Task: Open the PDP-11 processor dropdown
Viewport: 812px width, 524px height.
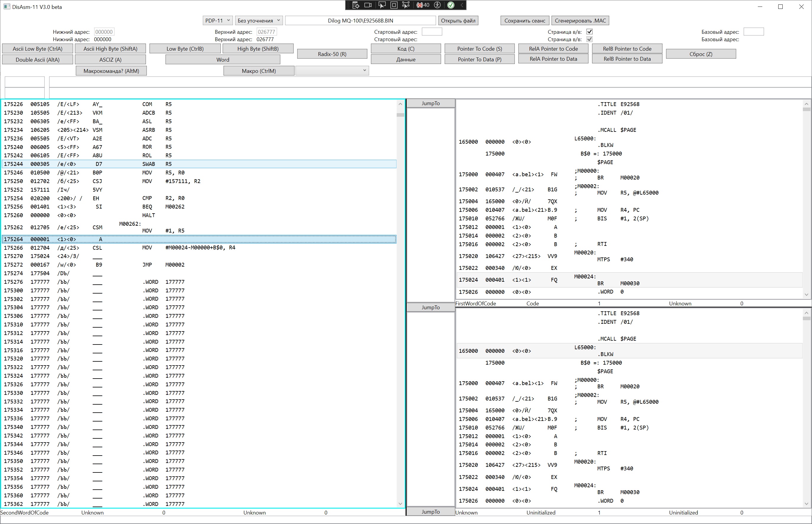Action: (218, 20)
